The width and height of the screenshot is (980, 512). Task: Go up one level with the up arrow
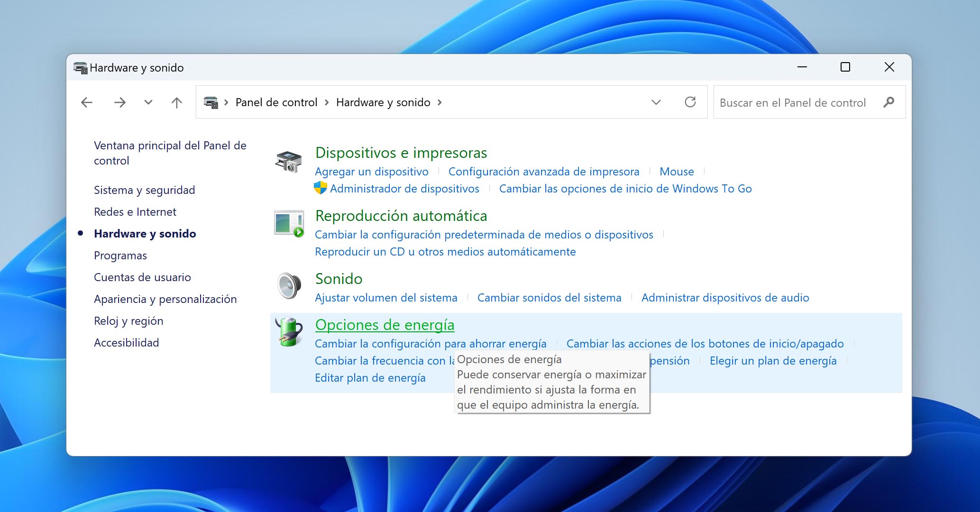coord(176,102)
